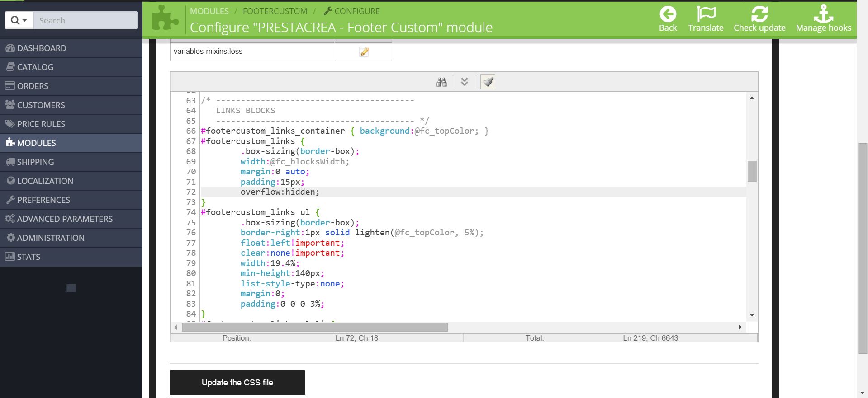This screenshot has height=398, width=868.
Task: Open the Orders menu
Action: click(71, 86)
